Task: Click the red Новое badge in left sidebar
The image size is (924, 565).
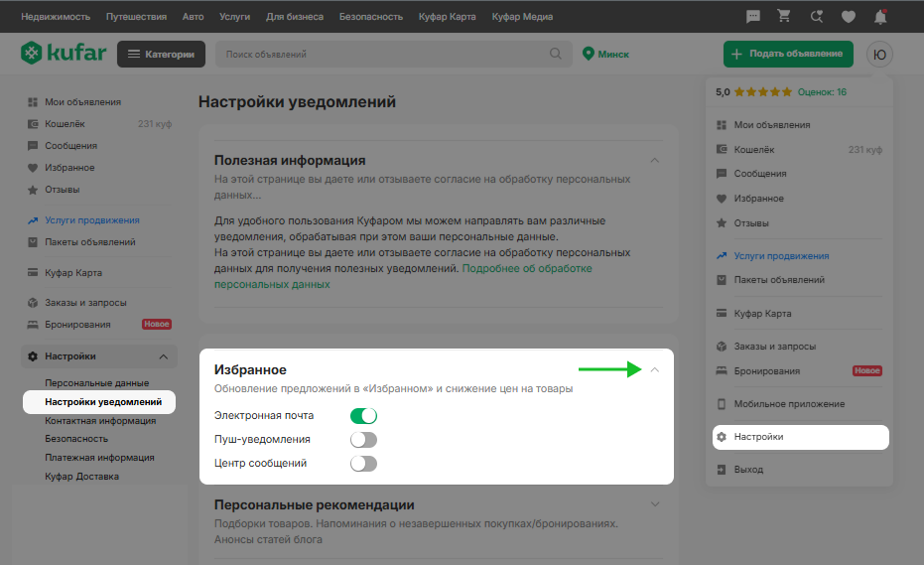Action: (156, 324)
